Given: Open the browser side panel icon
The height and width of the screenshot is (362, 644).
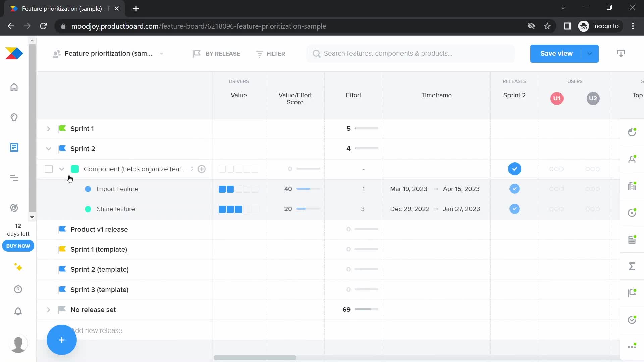Looking at the screenshot, I should pos(567,26).
